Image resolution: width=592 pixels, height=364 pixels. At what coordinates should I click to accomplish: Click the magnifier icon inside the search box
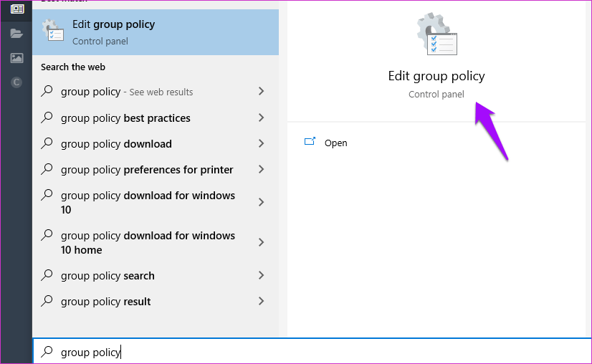[x=47, y=352]
